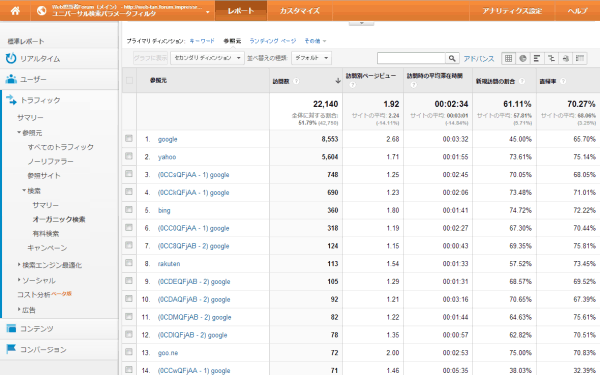
Task: Open キャンペーン in sidebar
Action: 47,248
